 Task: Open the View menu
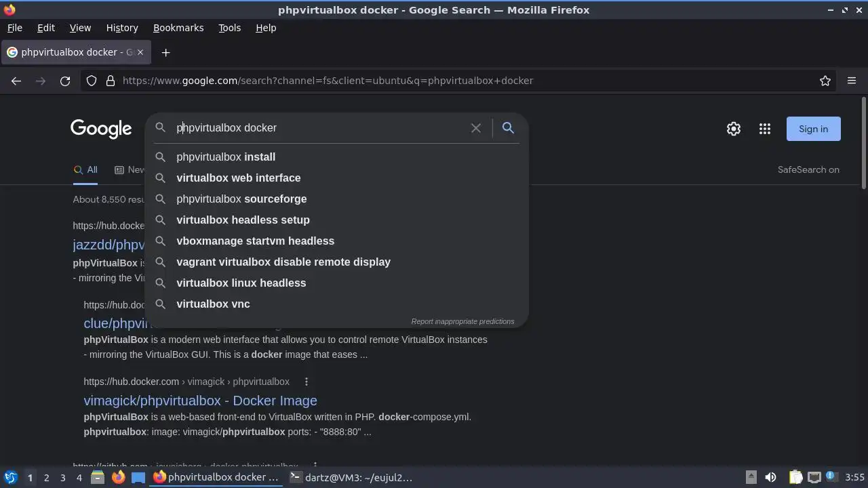click(80, 28)
